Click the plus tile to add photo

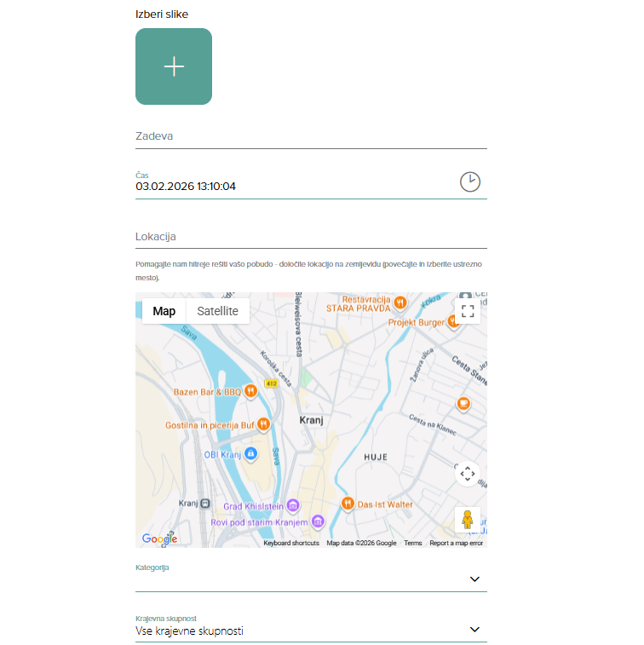(174, 66)
